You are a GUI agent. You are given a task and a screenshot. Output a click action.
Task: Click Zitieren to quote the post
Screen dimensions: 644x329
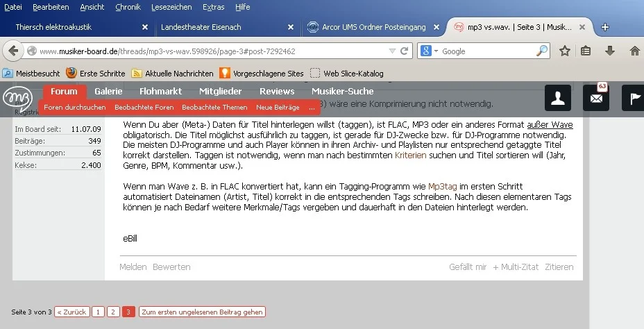pos(559,267)
